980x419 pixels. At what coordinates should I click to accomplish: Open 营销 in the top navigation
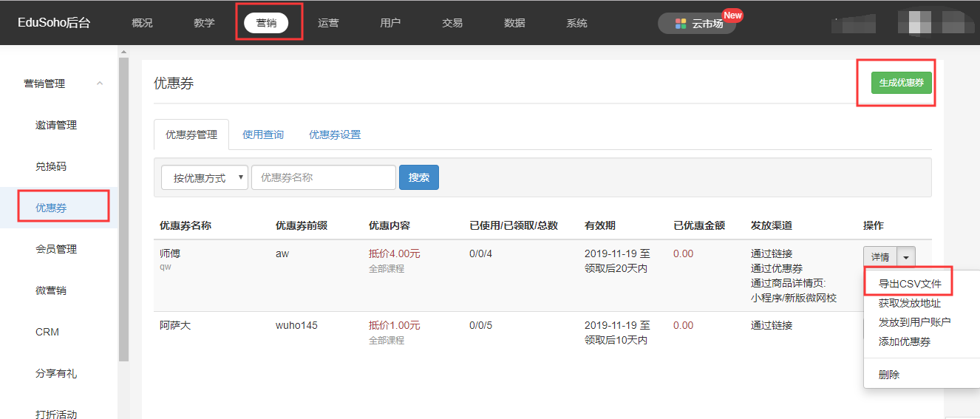coord(266,23)
